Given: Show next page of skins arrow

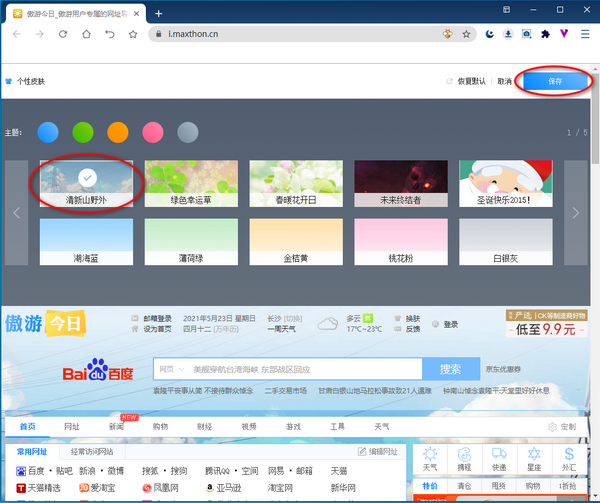Looking at the screenshot, I should [x=575, y=212].
